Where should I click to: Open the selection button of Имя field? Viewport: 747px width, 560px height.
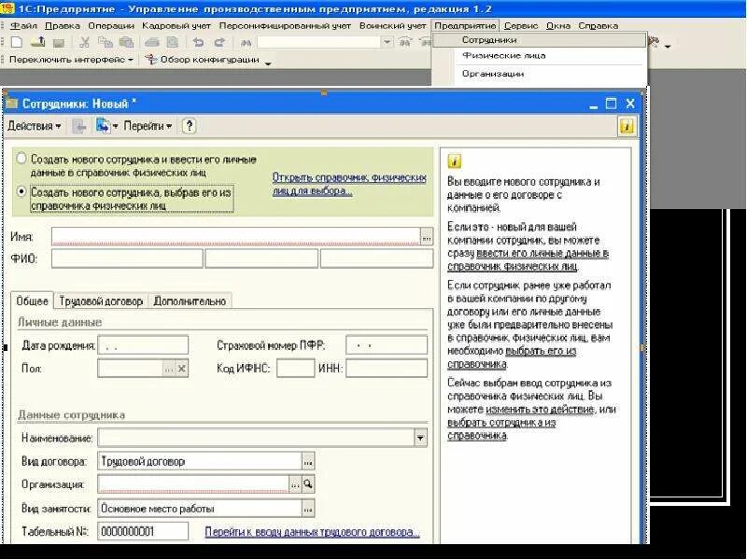(427, 237)
